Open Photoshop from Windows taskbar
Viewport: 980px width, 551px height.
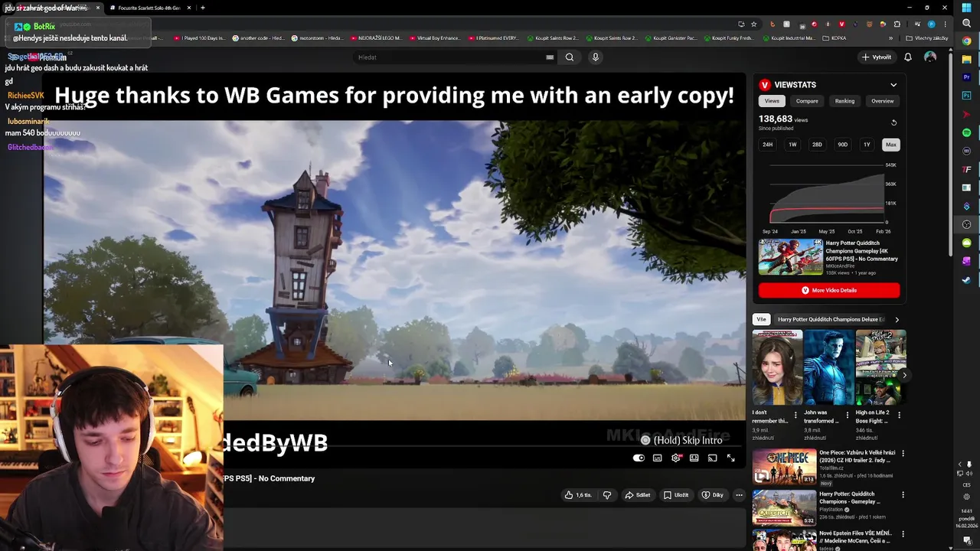(966, 96)
